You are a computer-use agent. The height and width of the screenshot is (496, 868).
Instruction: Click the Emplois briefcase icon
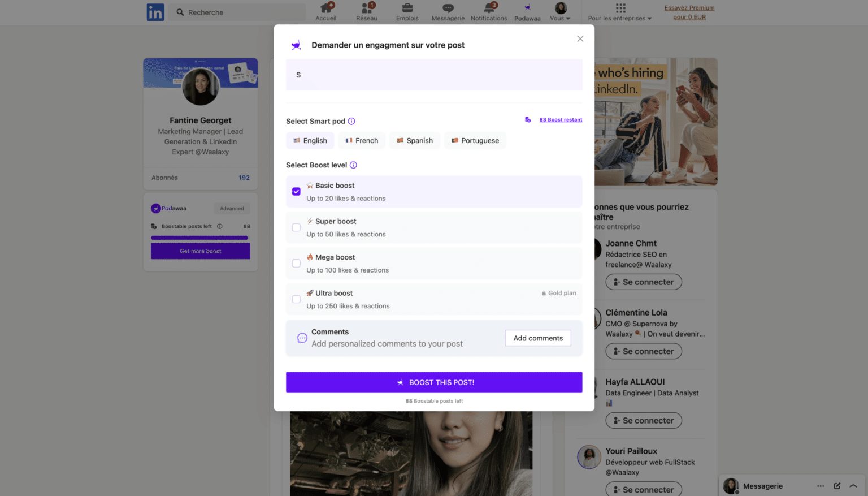click(407, 8)
